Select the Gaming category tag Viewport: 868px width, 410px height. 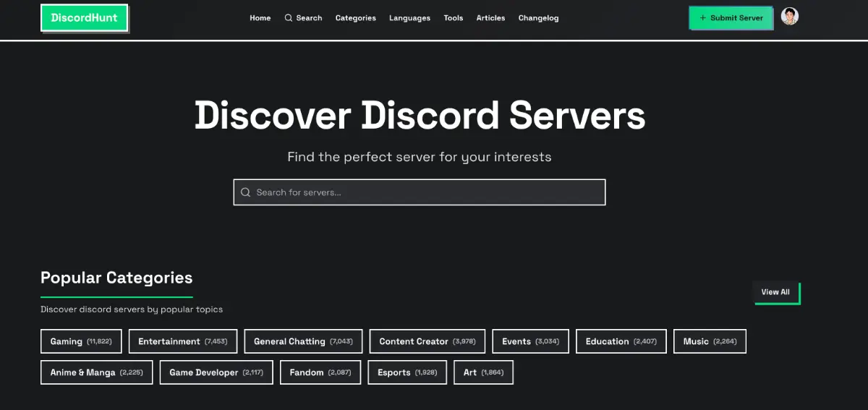coord(81,341)
